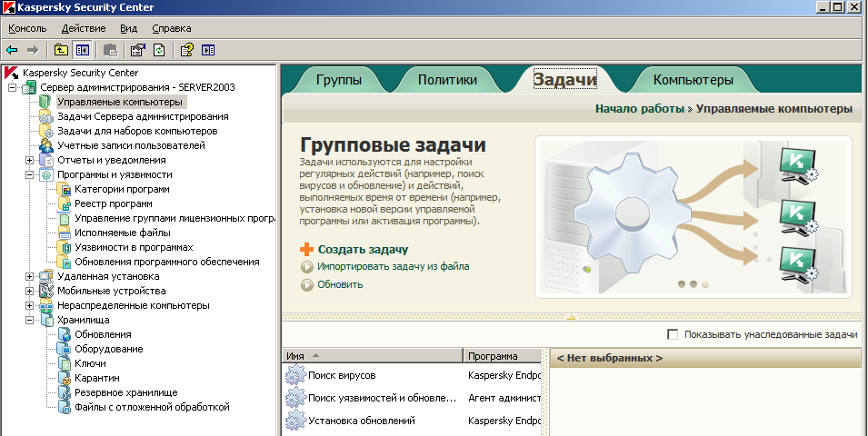Click the Уязвимости в программах shield icon
This screenshot has height=436, width=868.
[64, 247]
